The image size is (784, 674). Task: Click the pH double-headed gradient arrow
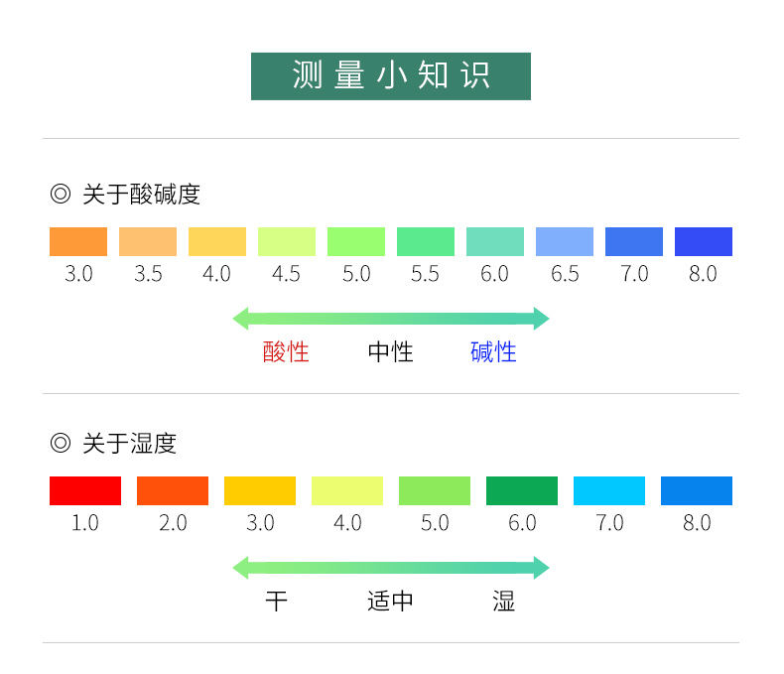pos(391,319)
